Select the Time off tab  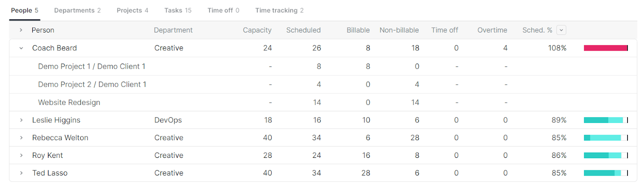coord(223,10)
